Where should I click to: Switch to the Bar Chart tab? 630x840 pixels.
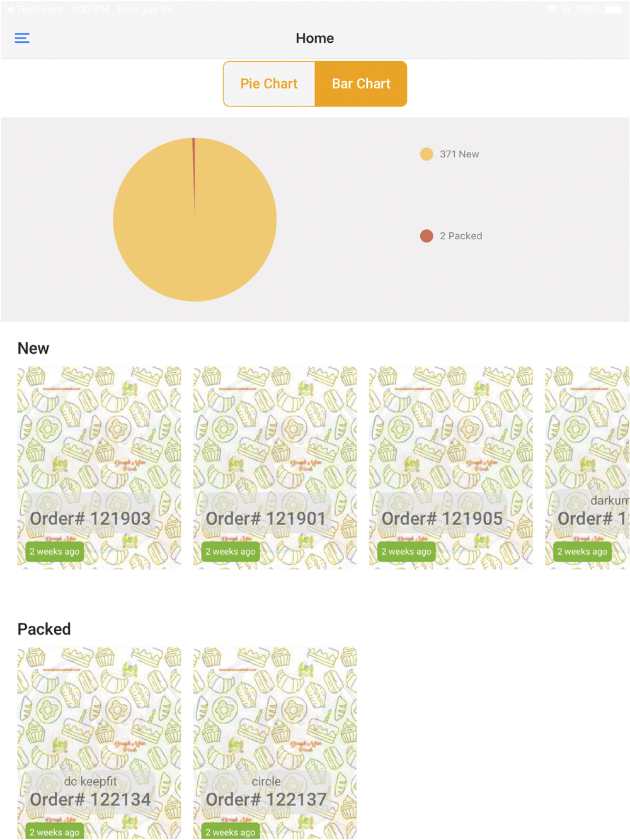tap(361, 84)
